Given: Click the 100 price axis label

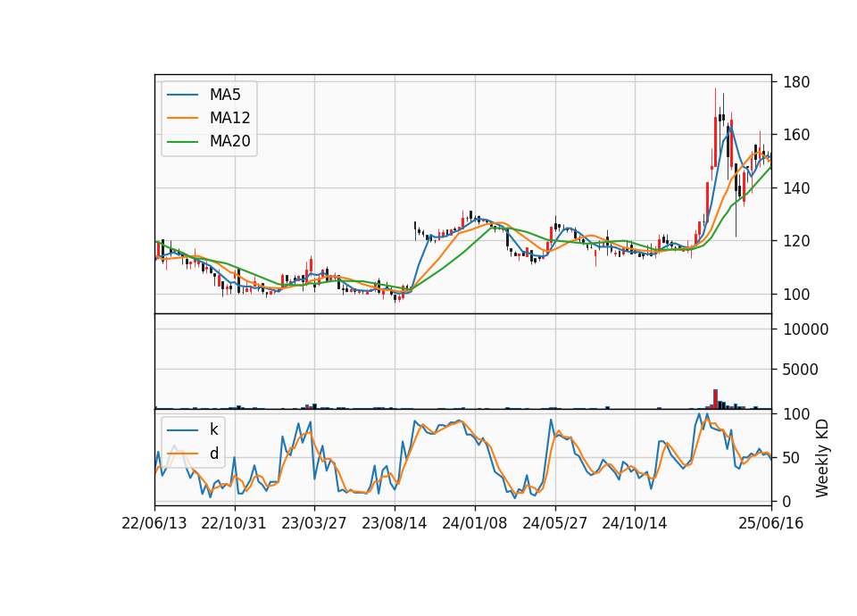Looking at the screenshot, I should pos(796,294).
